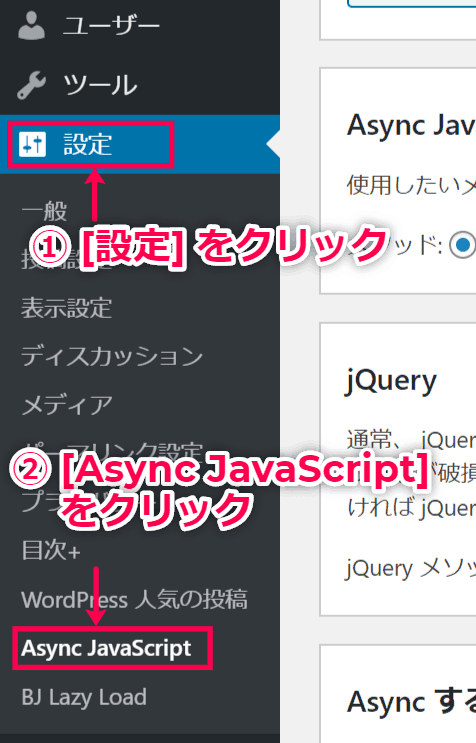Open BJ Lazy Load settings
The width and height of the screenshot is (476, 743).
tap(84, 697)
